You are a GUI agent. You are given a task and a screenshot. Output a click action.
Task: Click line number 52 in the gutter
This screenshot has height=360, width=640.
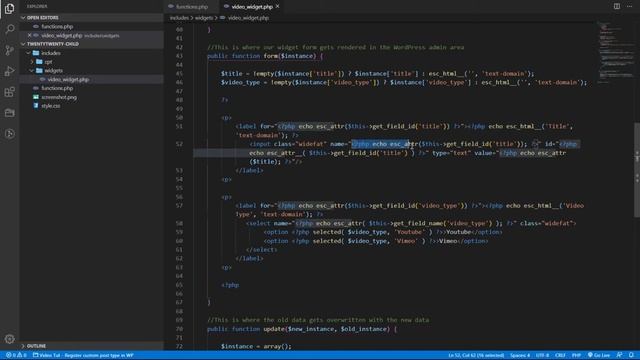179,144
